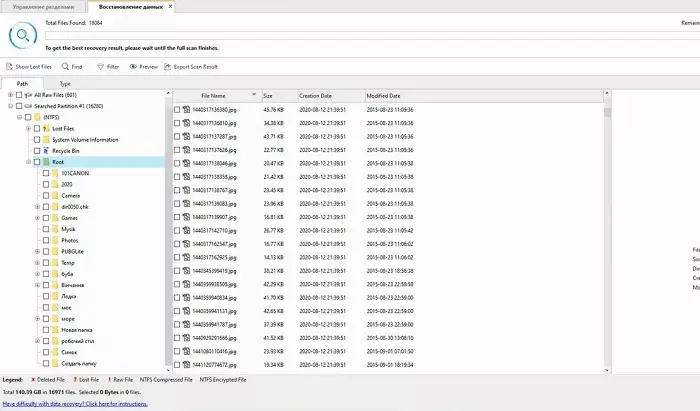The height and width of the screenshot is (411, 700).
Task: Click the Lost Files folder icon
Action: coord(45,128)
